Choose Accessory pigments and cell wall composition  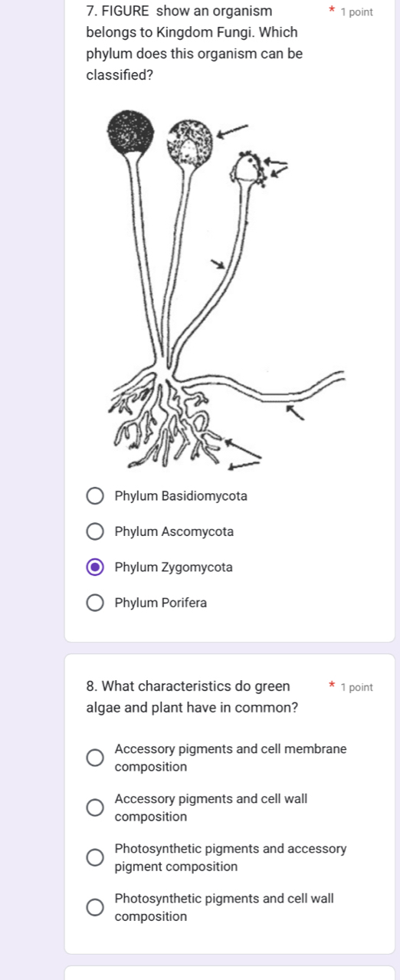tap(95, 807)
